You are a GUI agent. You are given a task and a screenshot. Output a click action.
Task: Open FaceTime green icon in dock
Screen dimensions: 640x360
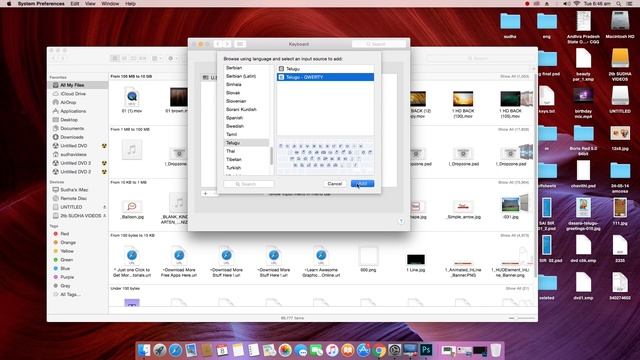tap(316, 350)
